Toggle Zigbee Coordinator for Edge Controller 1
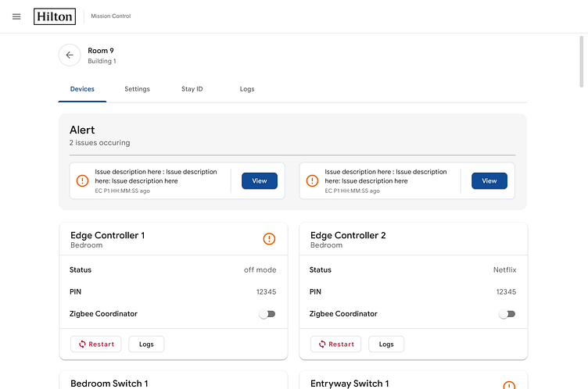 [x=267, y=314]
